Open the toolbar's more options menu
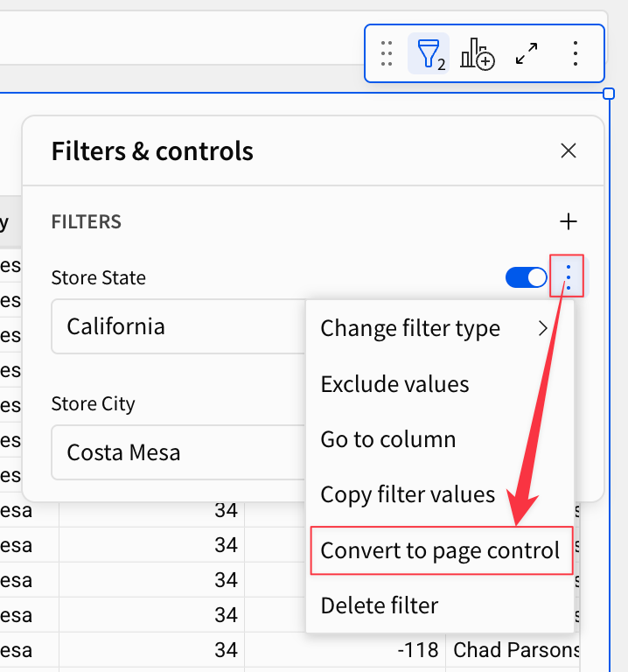 click(x=576, y=54)
